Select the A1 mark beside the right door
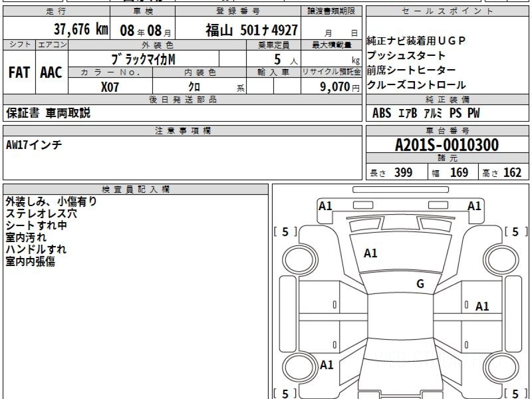Viewport: 532px width, 399px height. [482, 306]
